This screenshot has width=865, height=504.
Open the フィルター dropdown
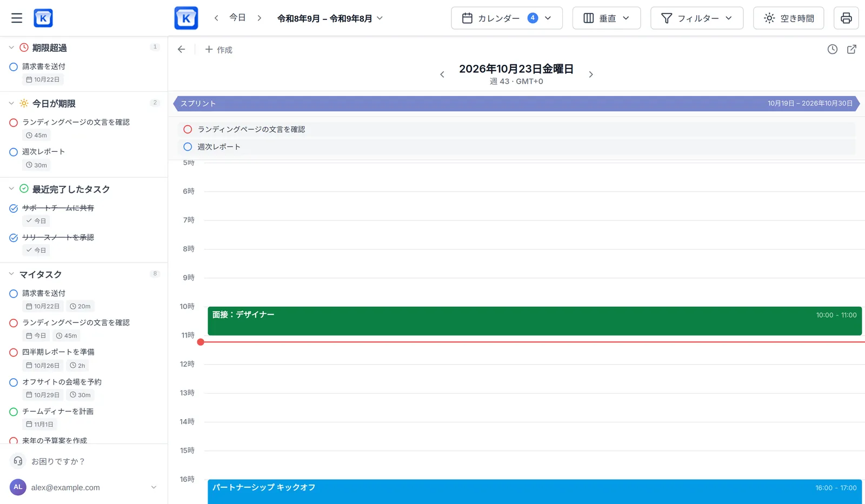tap(697, 18)
